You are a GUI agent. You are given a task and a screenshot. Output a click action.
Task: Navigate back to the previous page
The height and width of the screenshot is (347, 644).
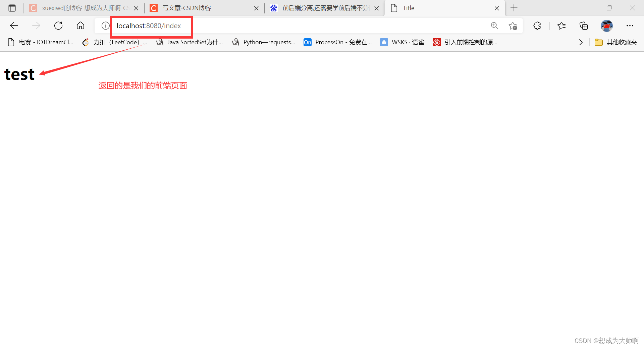click(14, 26)
